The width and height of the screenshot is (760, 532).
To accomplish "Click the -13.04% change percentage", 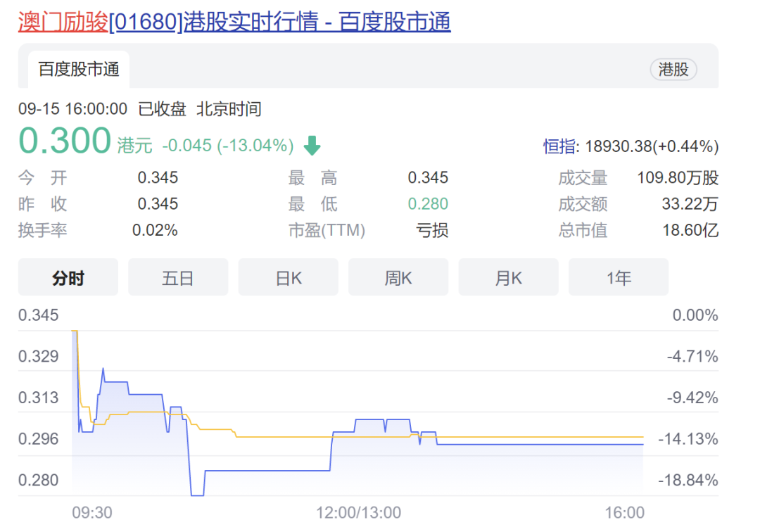I will (x=255, y=146).
